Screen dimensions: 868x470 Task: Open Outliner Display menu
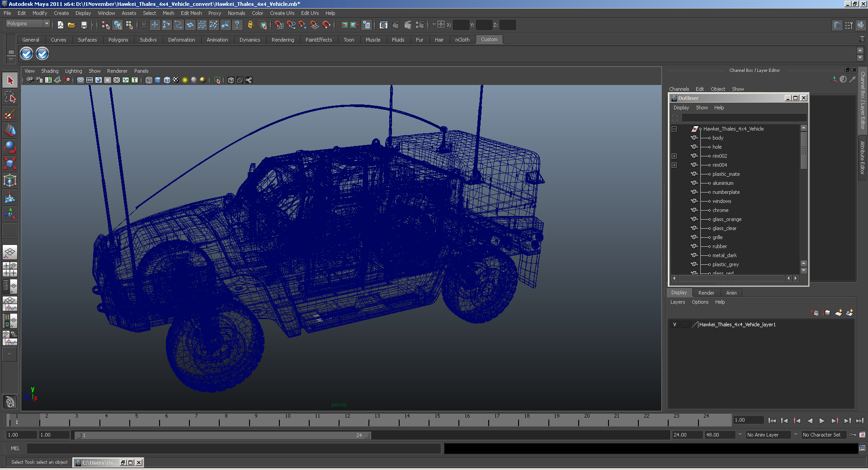[681, 108]
